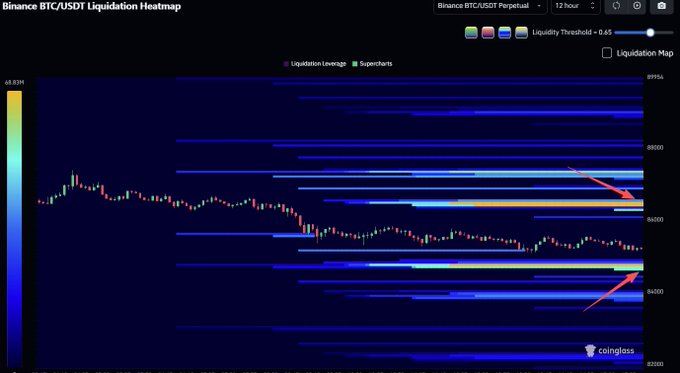Click the 84000 price axis label

[x=655, y=291]
